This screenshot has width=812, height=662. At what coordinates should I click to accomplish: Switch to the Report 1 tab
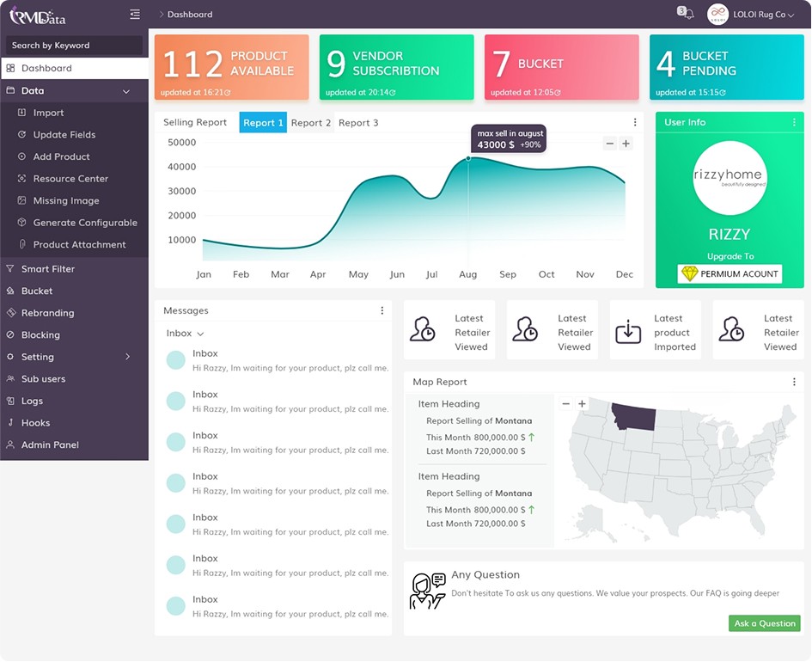(x=263, y=123)
